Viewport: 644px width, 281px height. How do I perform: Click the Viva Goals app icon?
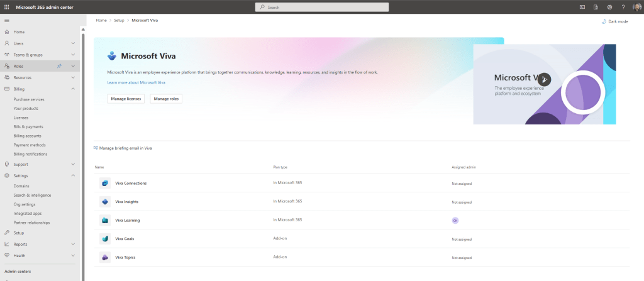point(105,239)
